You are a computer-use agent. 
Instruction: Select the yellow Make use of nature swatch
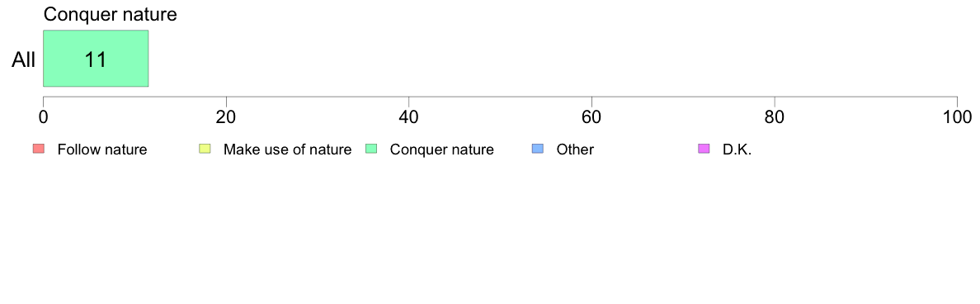(205, 149)
